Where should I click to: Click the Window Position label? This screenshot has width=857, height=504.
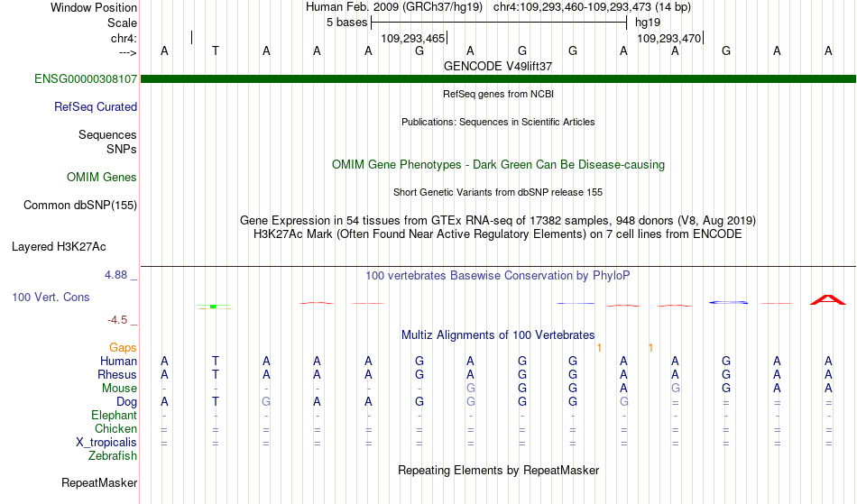(94, 7)
